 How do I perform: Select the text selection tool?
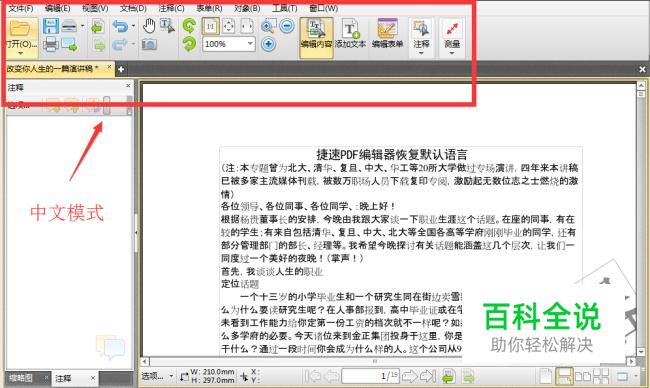pyautogui.click(x=167, y=26)
